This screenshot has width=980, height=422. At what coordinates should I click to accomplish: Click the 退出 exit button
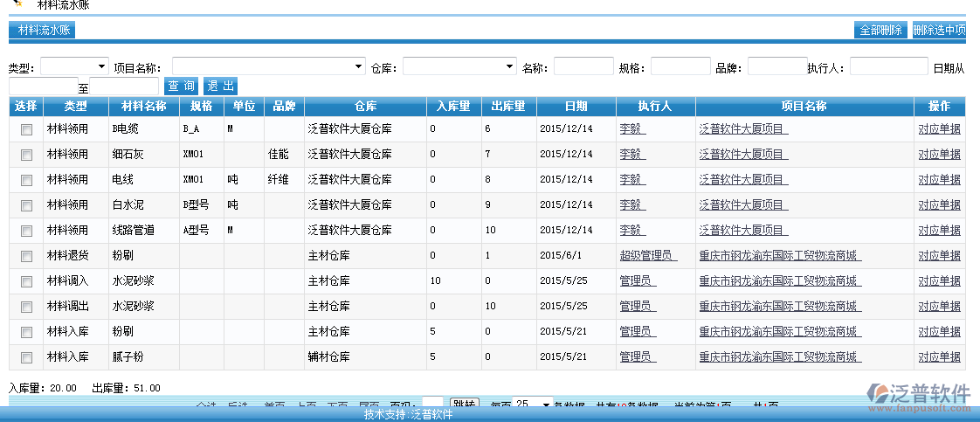[x=220, y=86]
